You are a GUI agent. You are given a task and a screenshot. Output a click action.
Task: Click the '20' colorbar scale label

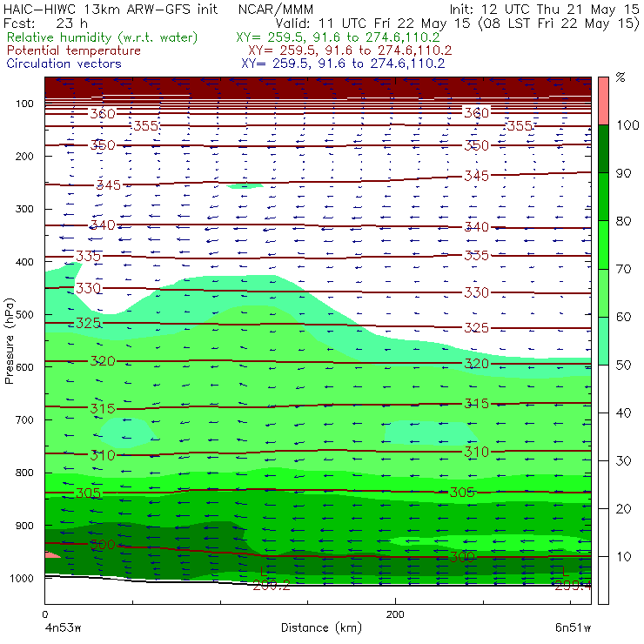tap(623, 509)
